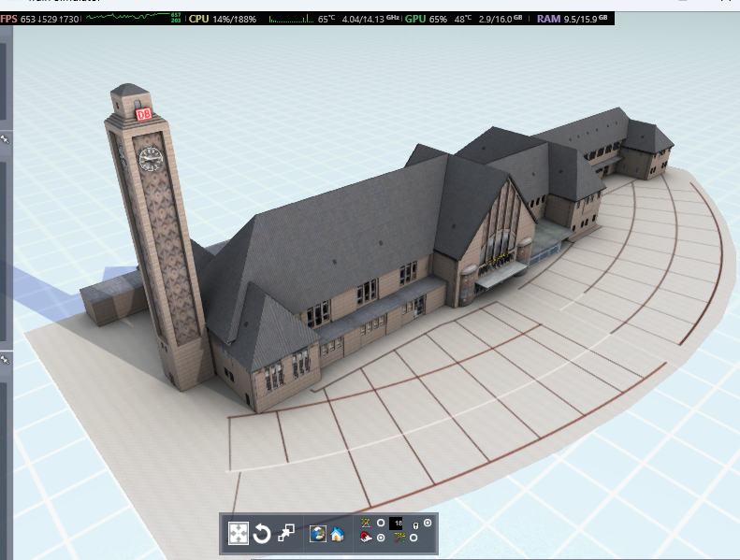The width and height of the screenshot is (740, 560).
Task: Click the angle value field showing 18
Action: tap(397, 524)
